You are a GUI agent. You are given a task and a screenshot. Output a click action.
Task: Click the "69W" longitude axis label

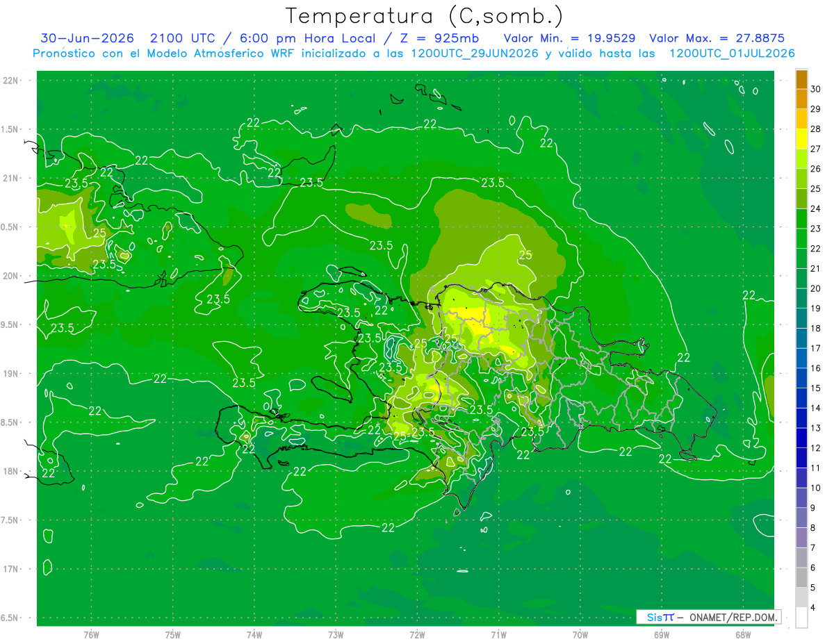[x=661, y=634]
